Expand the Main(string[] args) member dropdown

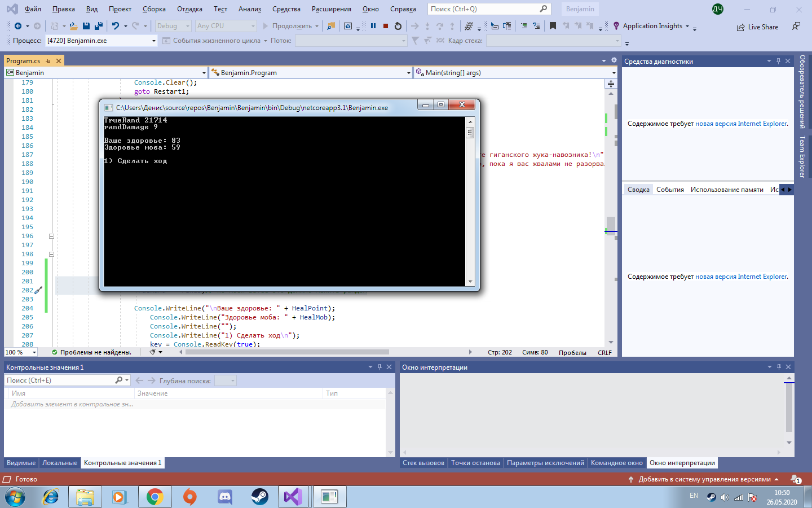tap(614, 73)
